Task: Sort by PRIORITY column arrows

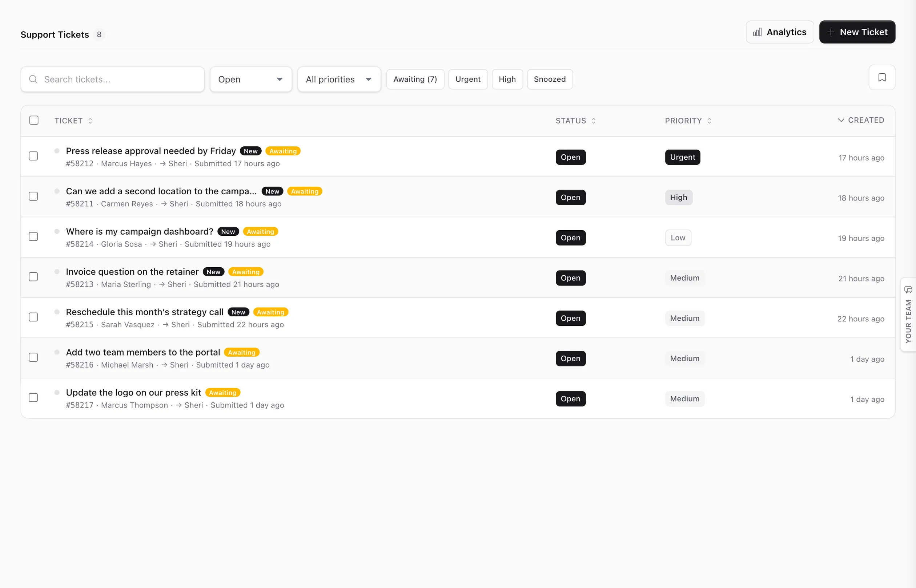Action: [x=709, y=121]
